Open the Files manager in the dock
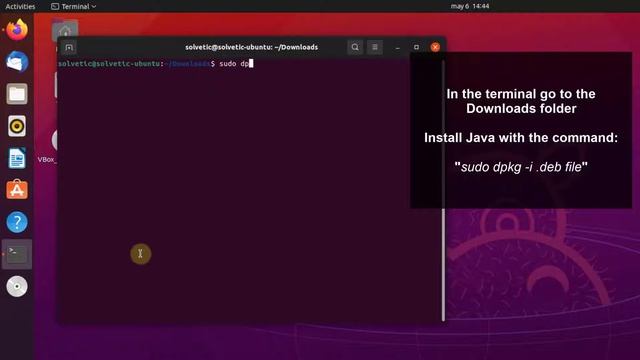 (17, 94)
